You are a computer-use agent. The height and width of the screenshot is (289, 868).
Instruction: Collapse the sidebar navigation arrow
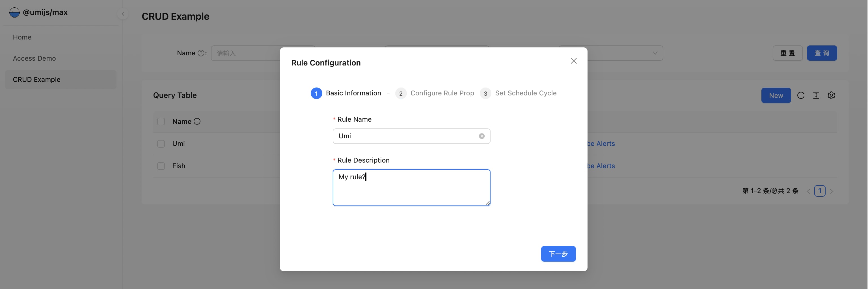[123, 14]
